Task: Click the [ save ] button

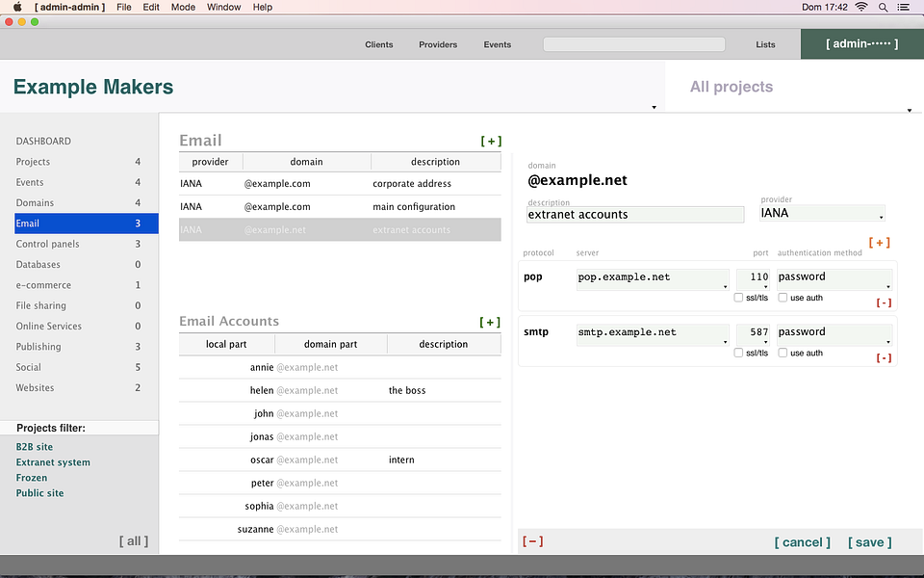Action: click(870, 542)
